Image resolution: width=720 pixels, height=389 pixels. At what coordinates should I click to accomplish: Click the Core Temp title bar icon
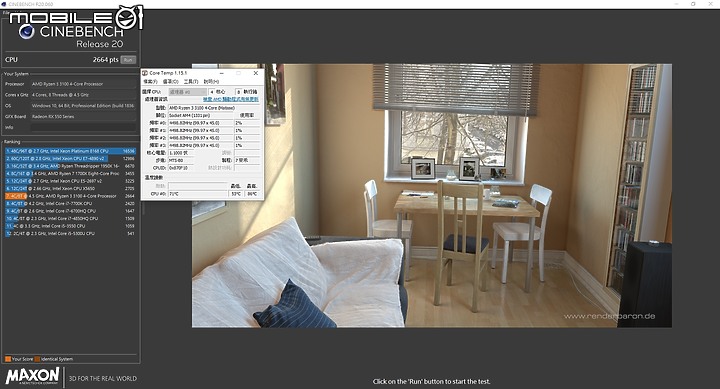click(145, 73)
